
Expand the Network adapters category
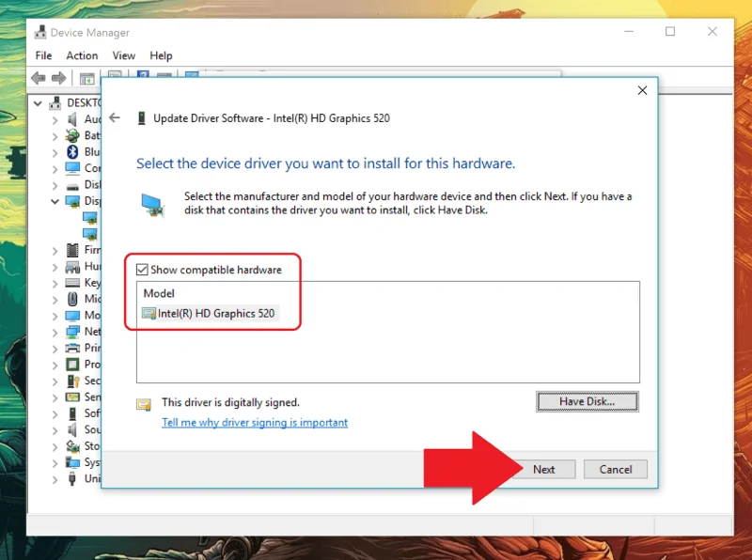click(x=55, y=332)
